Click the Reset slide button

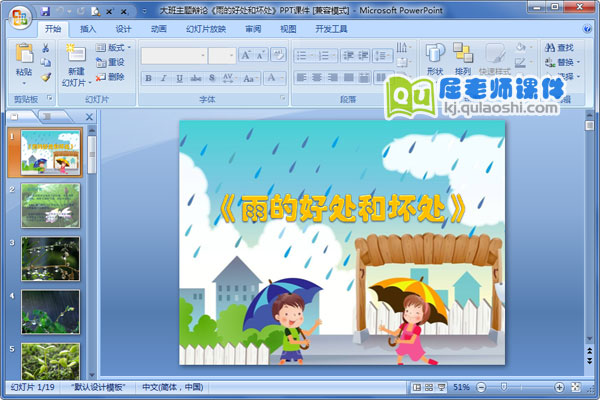[x=110, y=62]
